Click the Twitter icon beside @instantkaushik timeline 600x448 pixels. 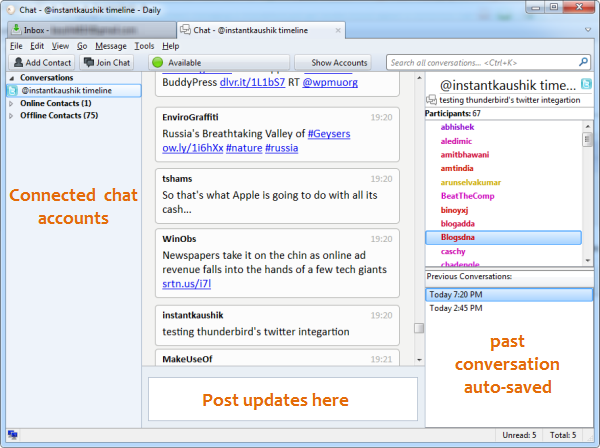coord(13,90)
